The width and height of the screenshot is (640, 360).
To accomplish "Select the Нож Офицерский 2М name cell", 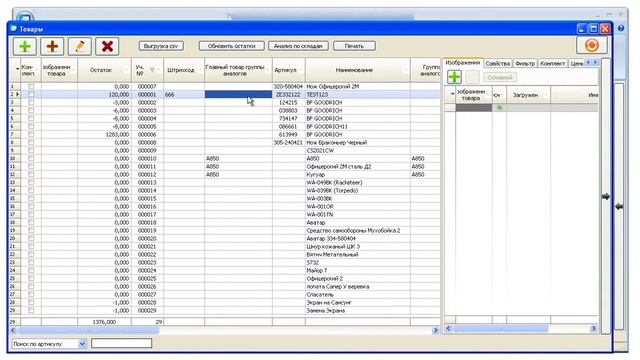I will coord(358,87).
